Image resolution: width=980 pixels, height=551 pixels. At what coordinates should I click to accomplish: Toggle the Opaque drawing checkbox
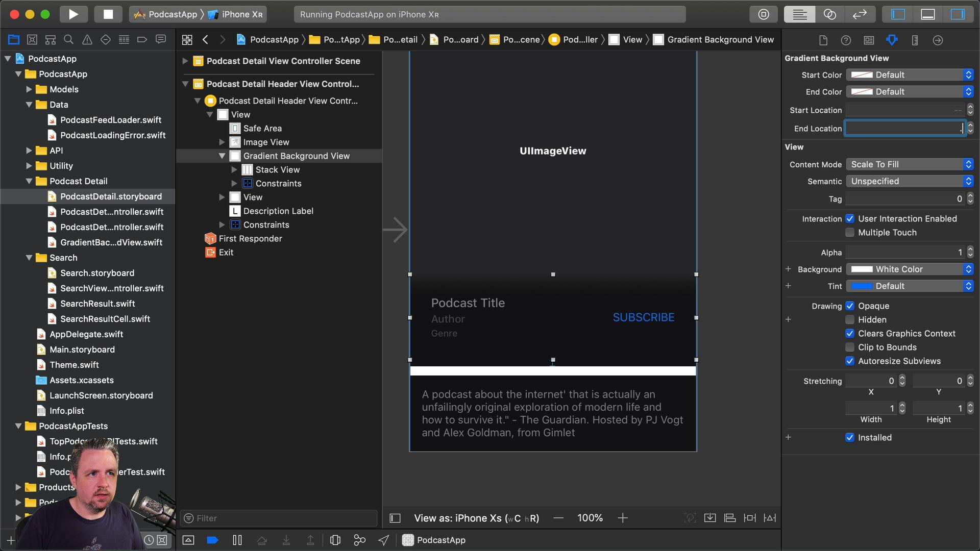[x=850, y=306]
